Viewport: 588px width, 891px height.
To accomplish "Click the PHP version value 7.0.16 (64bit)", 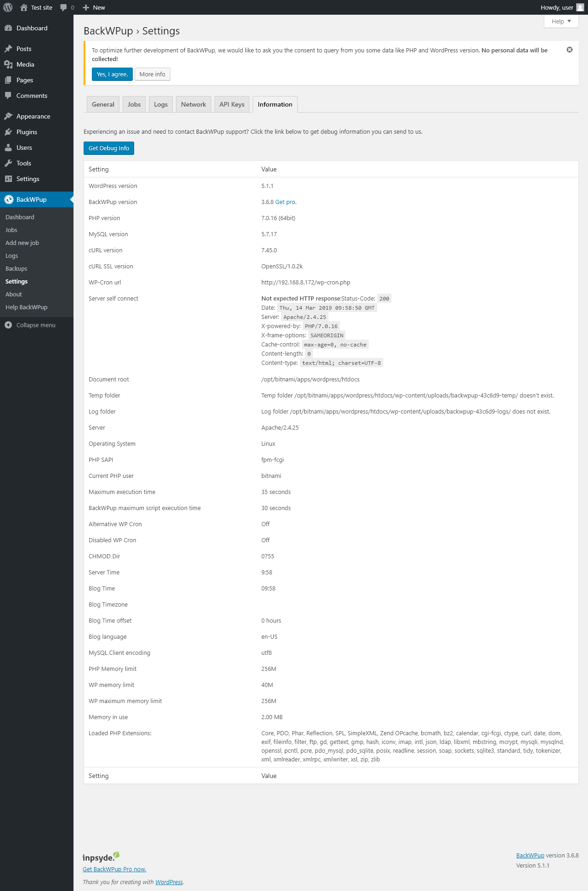I will point(278,218).
